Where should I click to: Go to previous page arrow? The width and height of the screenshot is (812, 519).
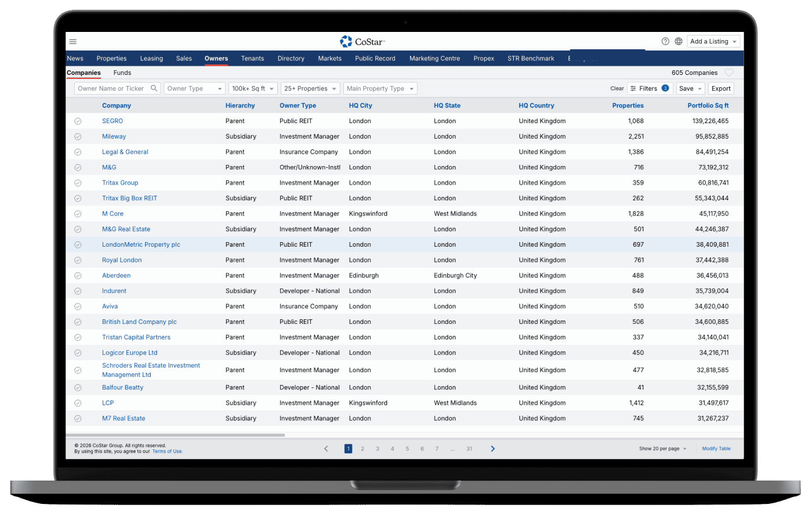point(326,449)
